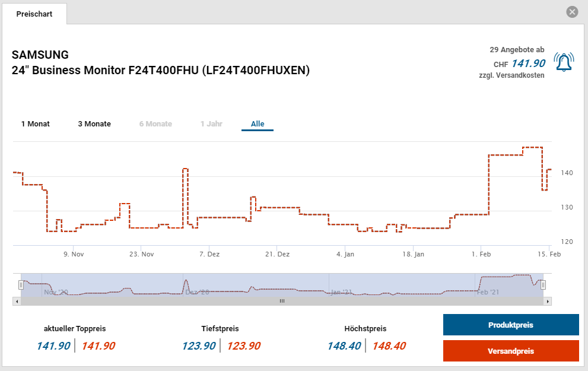Click the blue Höchstpreis value 148.40
The width and height of the screenshot is (588, 371).
[344, 346]
